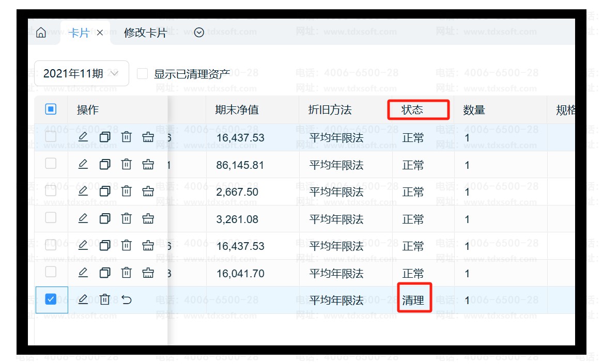This screenshot has width=603, height=364.
Task: Click copy icon in the 2,667.50 row
Action: pyautogui.click(x=105, y=192)
